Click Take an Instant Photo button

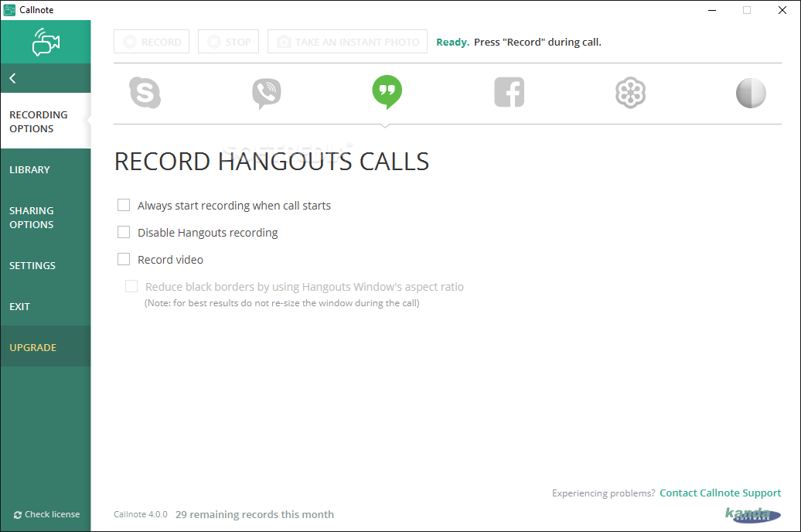pyautogui.click(x=347, y=42)
